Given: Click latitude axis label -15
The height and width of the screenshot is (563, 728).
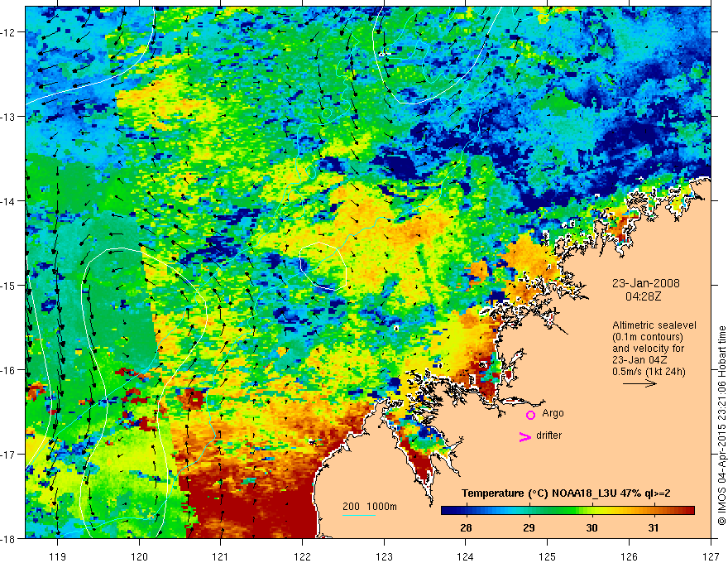Looking at the screenshot, I should click(8, 285).
